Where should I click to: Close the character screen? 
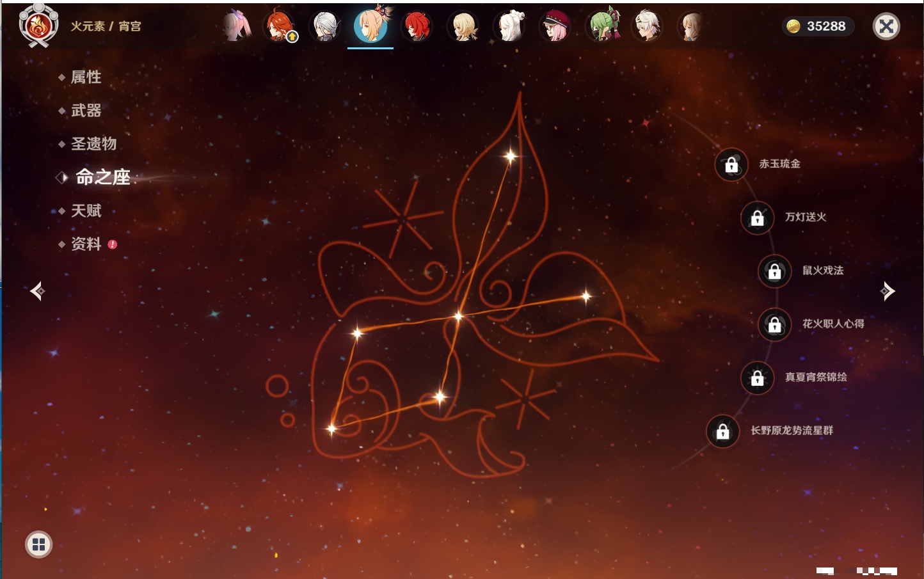point(886,26)
